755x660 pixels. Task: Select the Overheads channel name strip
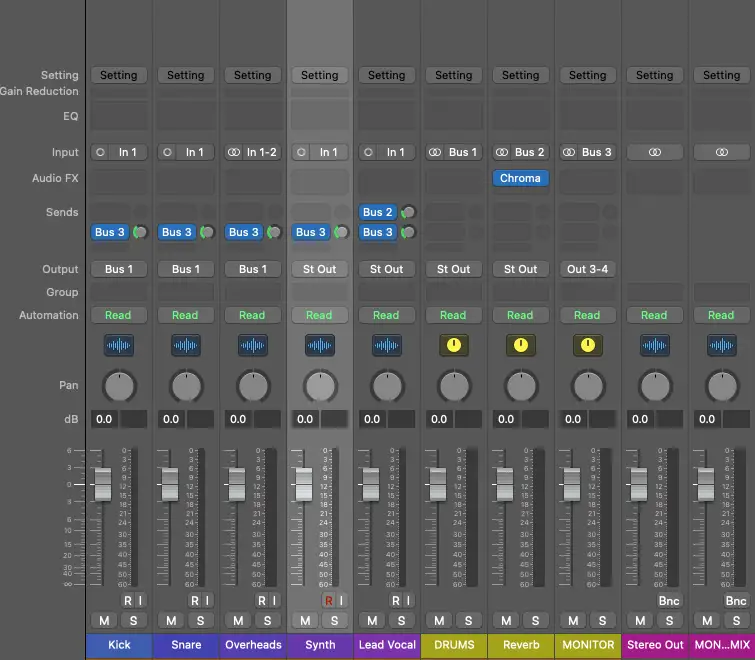[x=252, y=645]
